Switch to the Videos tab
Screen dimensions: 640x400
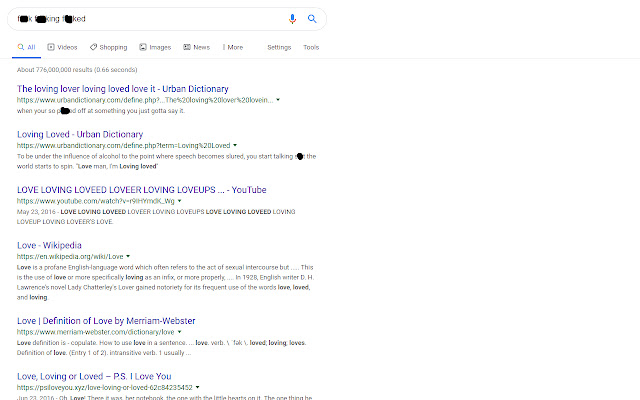coord(62,47)
